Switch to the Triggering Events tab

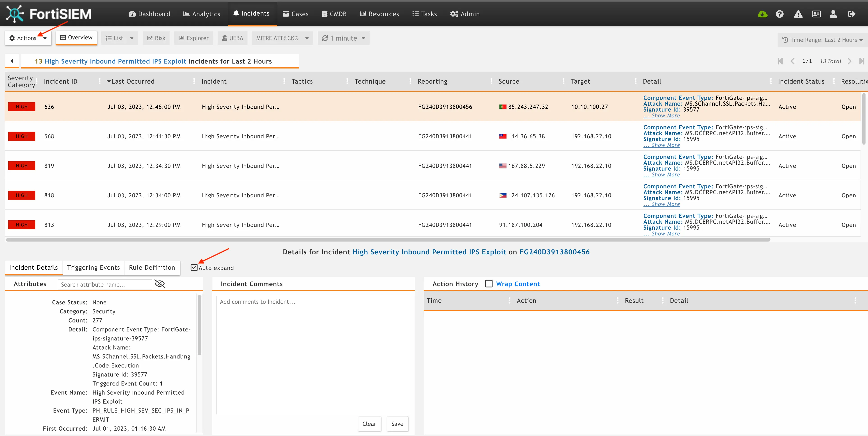(x=93, y=267)
